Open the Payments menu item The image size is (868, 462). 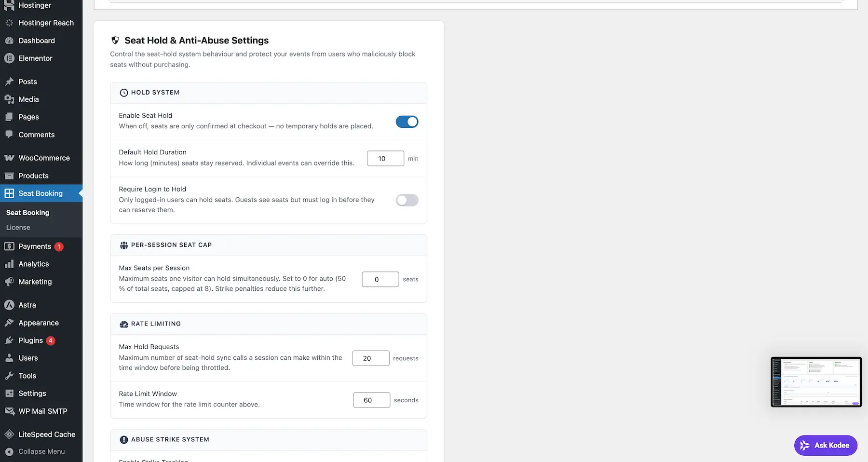pyautogui.click(x=35, y=246)
